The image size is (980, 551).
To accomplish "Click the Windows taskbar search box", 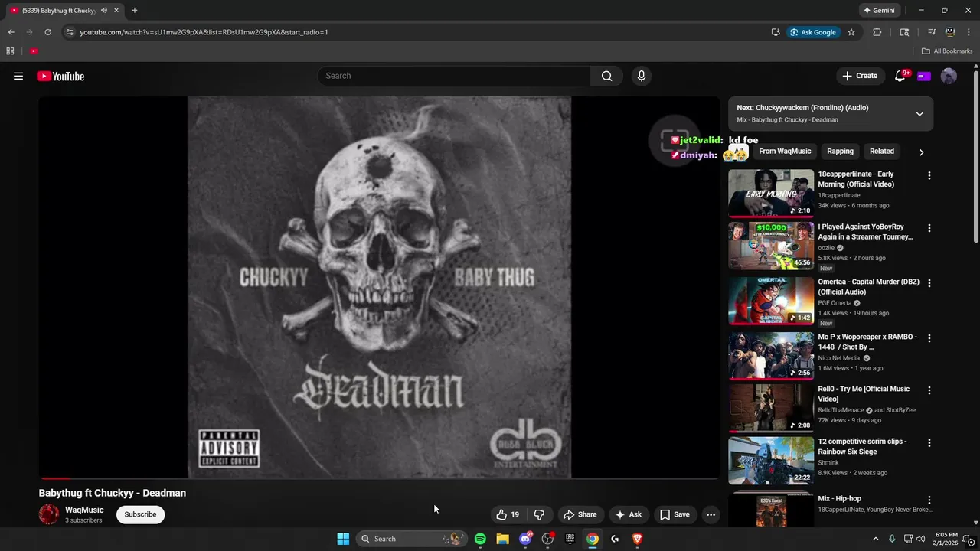I will (411, 539).
